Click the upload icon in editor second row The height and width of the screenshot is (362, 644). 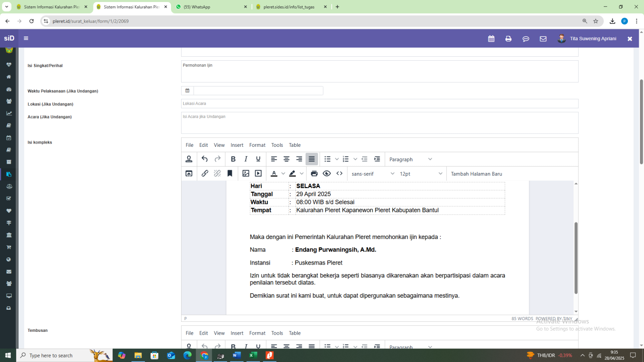point(189,174)
